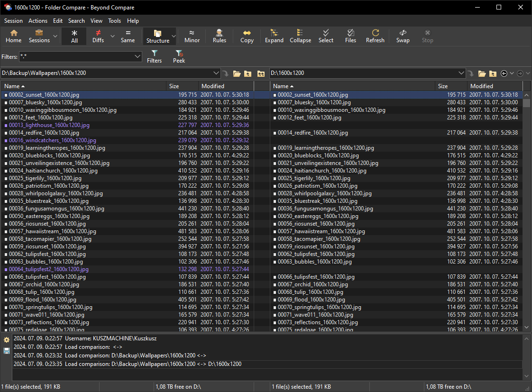Open the Filters combo box dropdown
Screen dimensions: 532x392
138,56
